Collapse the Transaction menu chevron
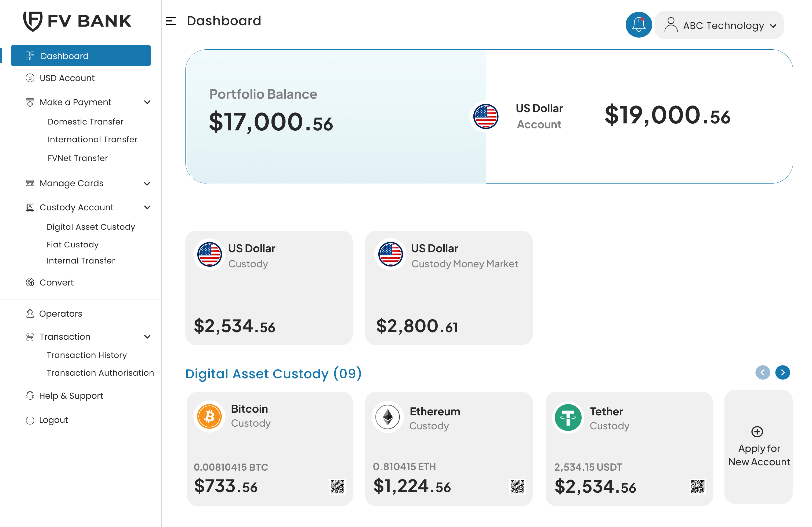 (147, 337)
